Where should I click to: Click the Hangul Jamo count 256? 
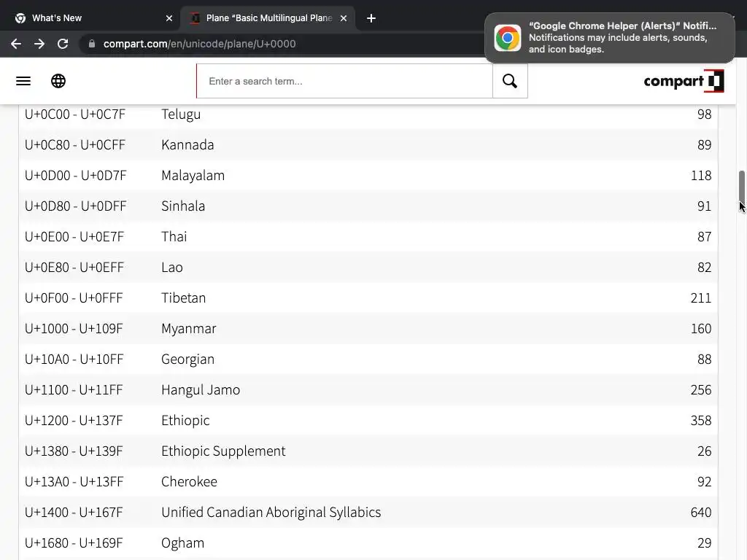pyautogui.click(x=701, y=389)
